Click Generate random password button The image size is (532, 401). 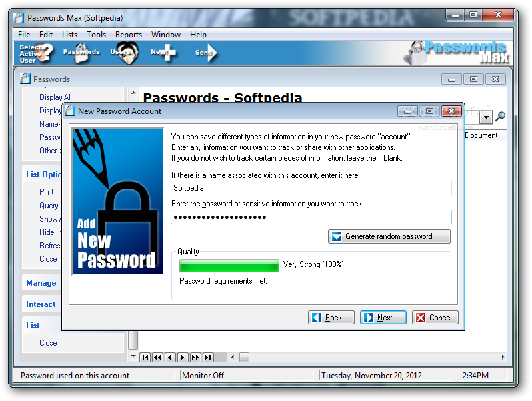click(389, 236)
